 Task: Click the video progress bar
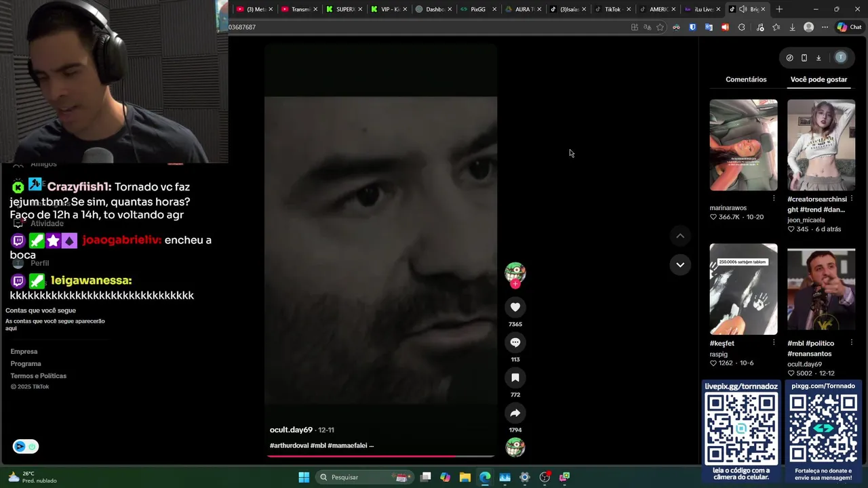(380, 456)
